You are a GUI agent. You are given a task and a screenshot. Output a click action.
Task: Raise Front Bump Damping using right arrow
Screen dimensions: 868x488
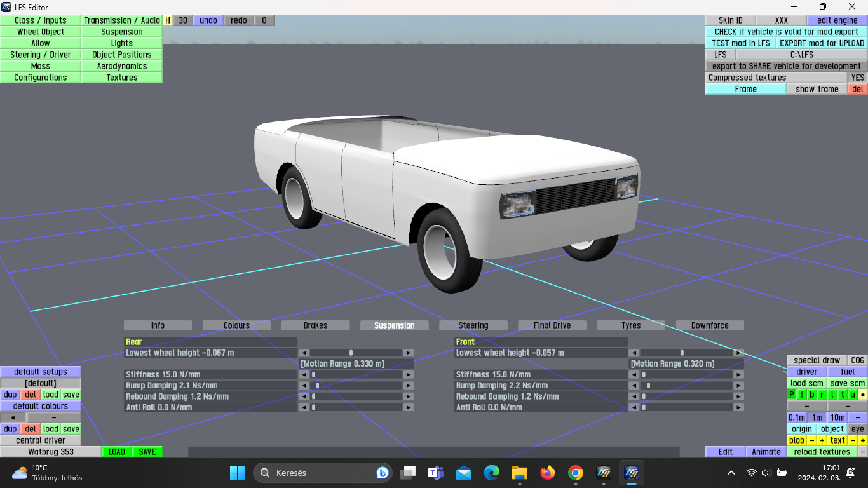(x=738, y=386)
